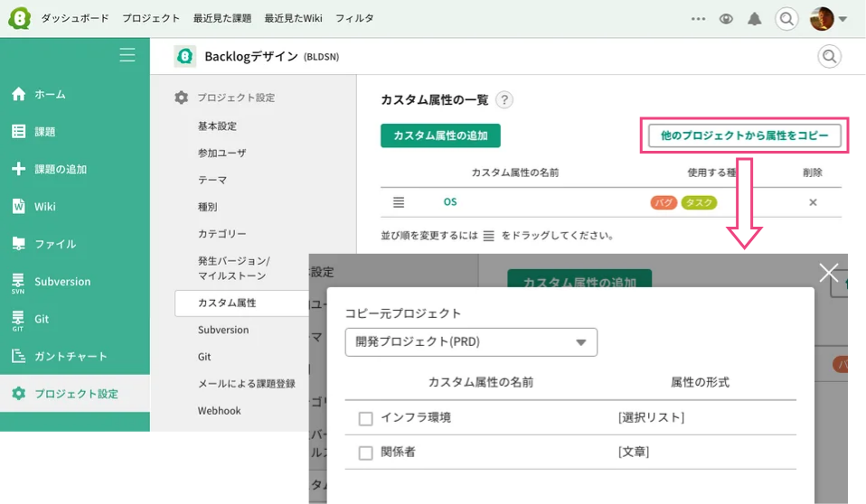This screenshot has width=866, height=504.
Task: Open フィルタ in top navigation
Action: [x=354, y=18]
